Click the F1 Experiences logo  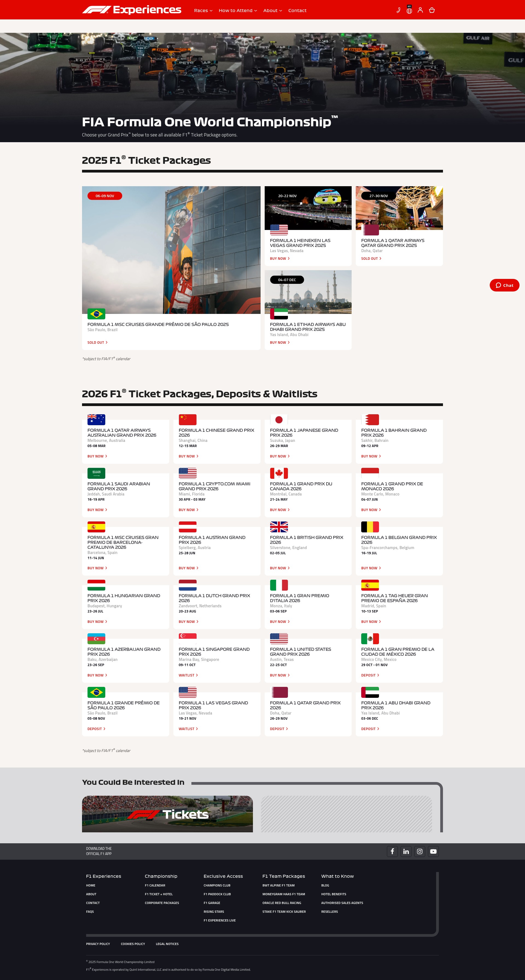(x=132, y=10)
